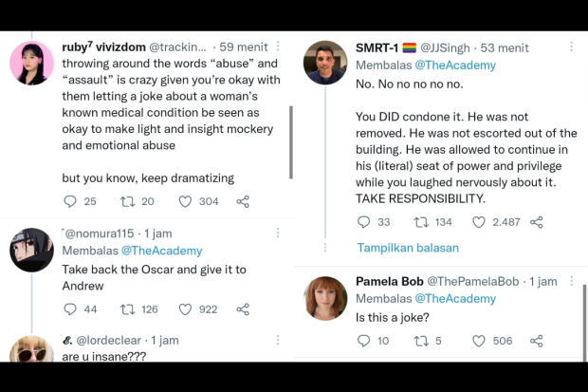
Task: Share Pamela Bob's tweet
Action: click(537, 341)
